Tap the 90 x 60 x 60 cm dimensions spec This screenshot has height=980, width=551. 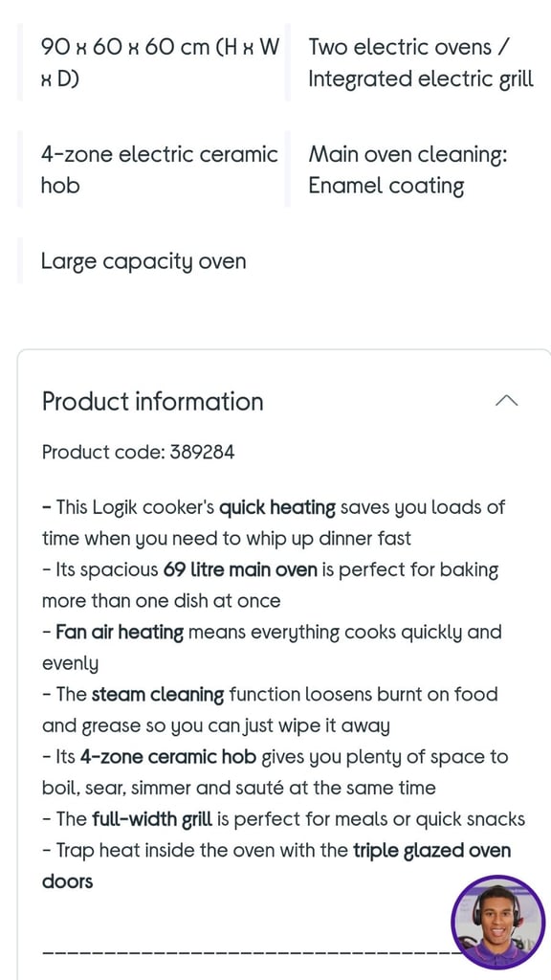click(x=160, y=63)
